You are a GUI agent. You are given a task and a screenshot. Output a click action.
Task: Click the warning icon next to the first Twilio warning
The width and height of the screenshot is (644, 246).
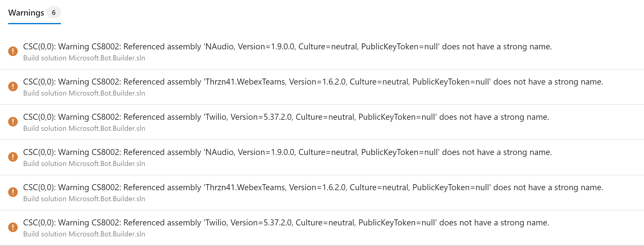[13, 122]
